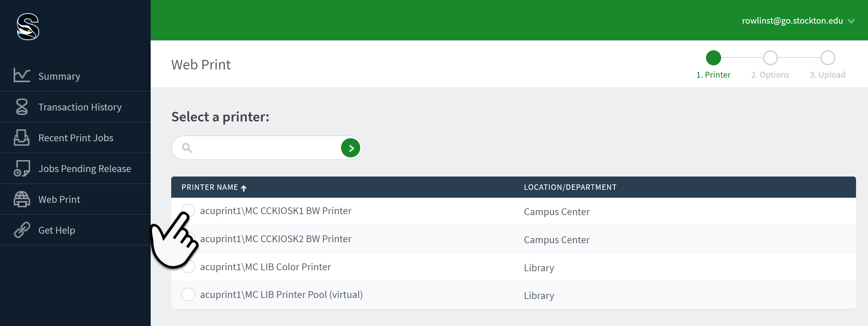Image resolution: width=868 pixels, height=326 pixels.
Task: Open Transaction History from the sidebar
Action: [80, 107]
